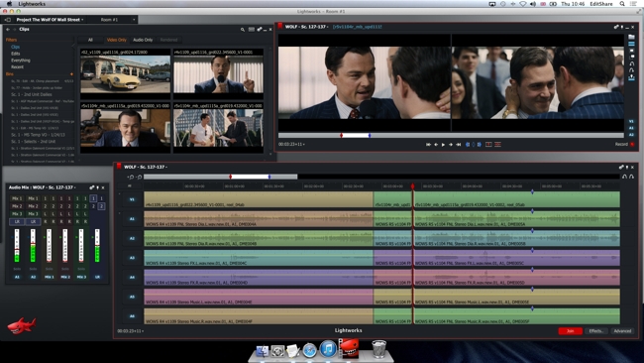Toggle the Mix 1 routing for channel A1

coord(17,198)
